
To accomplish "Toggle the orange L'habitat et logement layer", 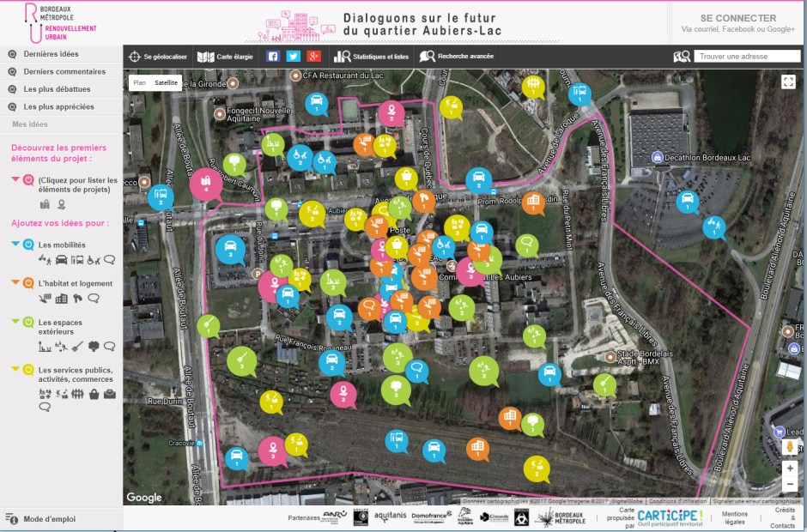I will [x=28, y=283].
